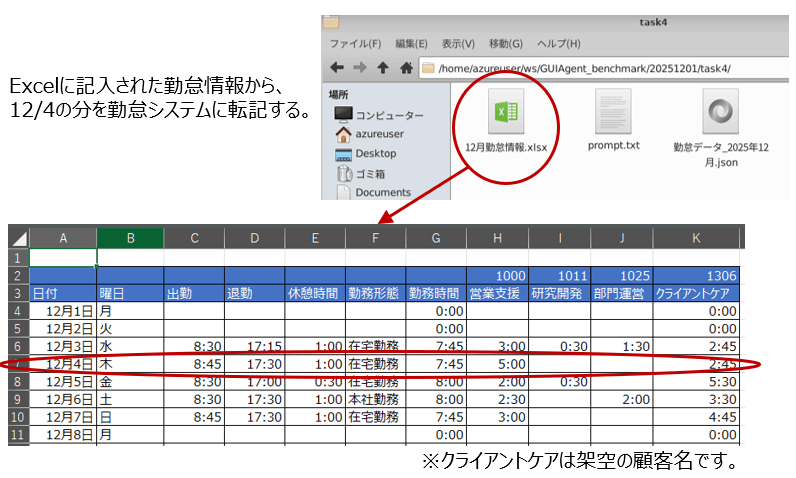The width and height of the screenshot is (796, 478).
Task: Click the 12月1日 date cell
Action: pos(63,311)
